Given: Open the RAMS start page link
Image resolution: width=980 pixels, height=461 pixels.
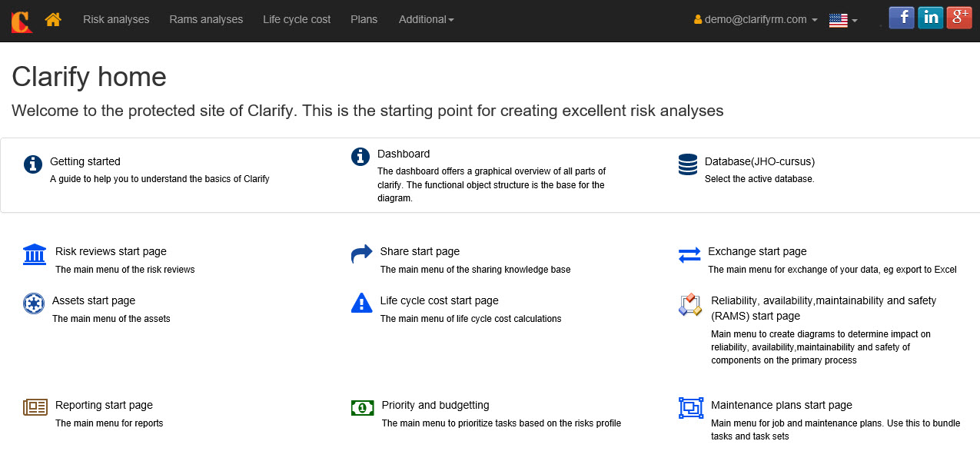Looking at the screenshot, I should (x=824, y=308).
